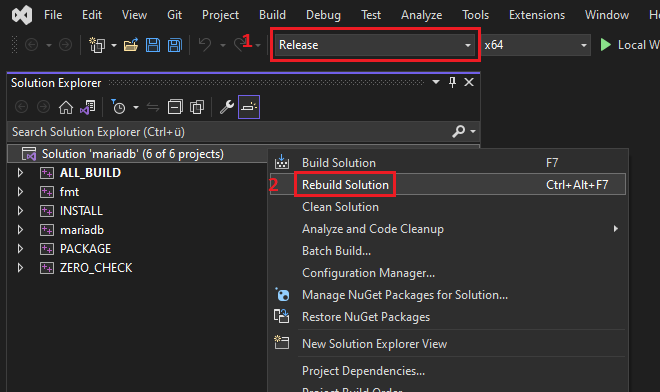Click the Navigate Forward toolbar icon
This screenshot has width=660, height=392.
65,45
